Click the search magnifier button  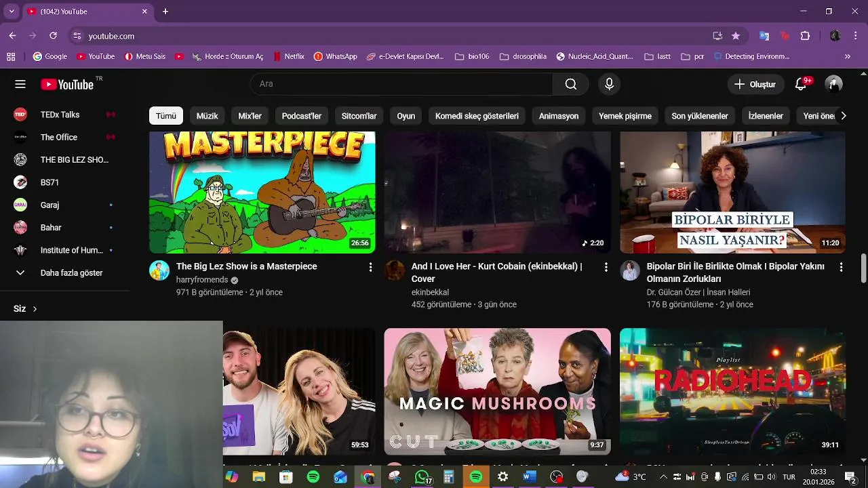pyautogui.click(x=571, y=84)
